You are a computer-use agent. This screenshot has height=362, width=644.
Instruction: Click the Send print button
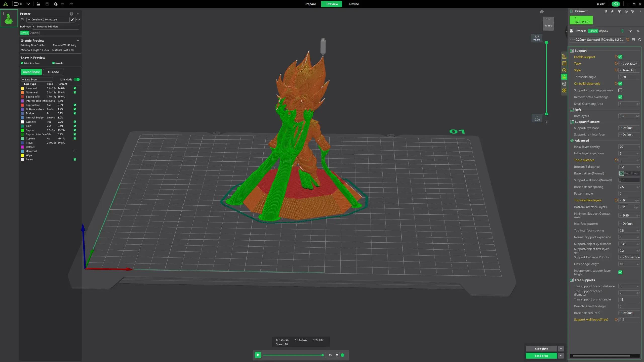541,356
